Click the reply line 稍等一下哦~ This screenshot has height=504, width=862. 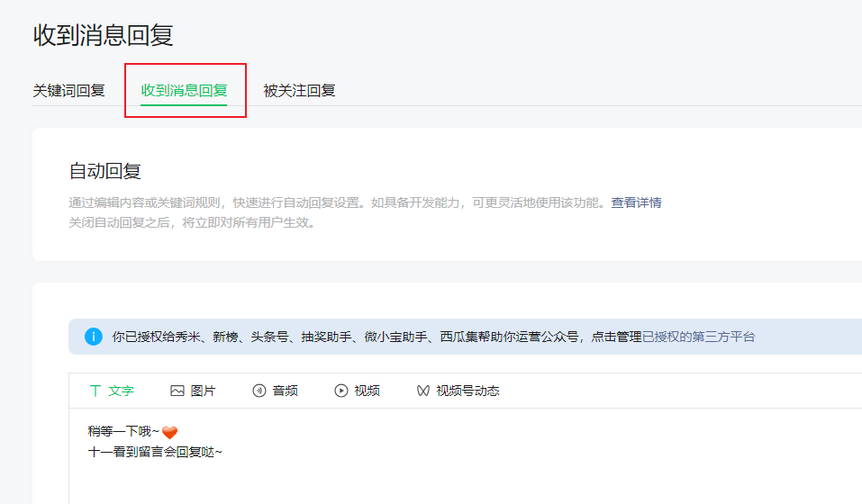point(123,431)
